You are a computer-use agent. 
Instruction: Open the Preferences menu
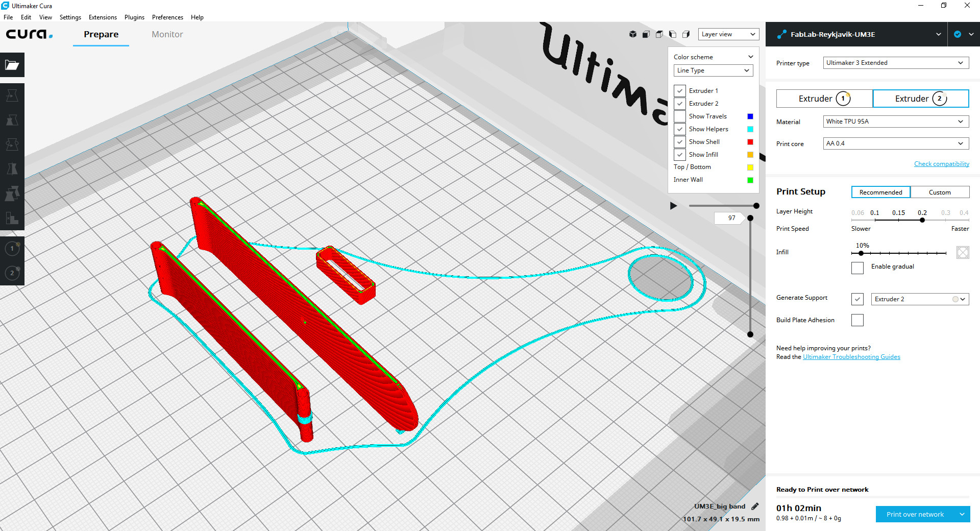click(x=167, y=17)
